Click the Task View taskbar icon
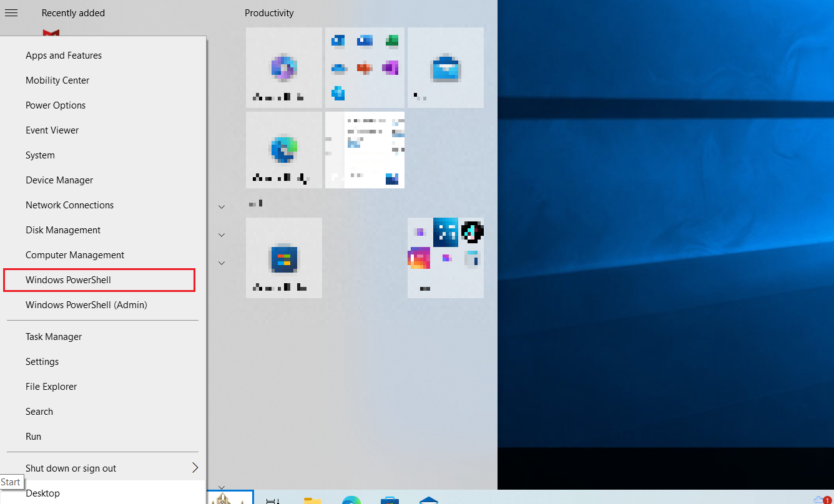The image size is (834, 504). [273, 499]
